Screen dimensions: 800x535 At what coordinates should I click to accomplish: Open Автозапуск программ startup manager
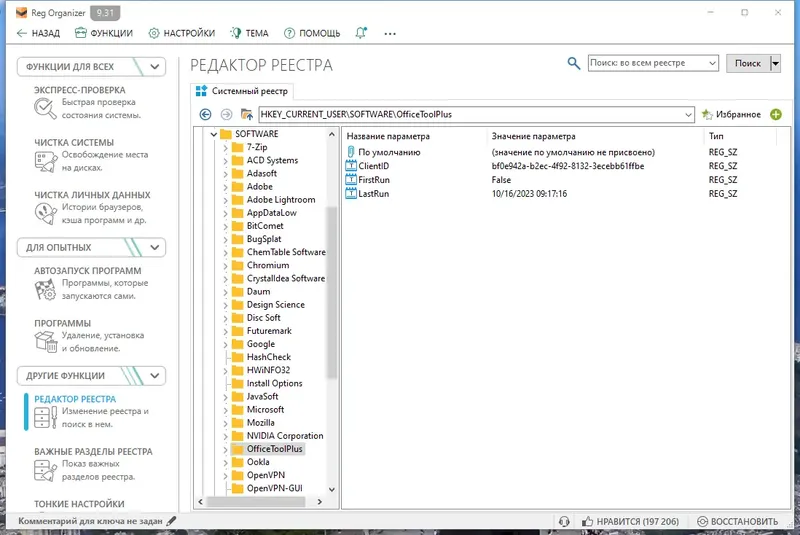pos(92,283)
